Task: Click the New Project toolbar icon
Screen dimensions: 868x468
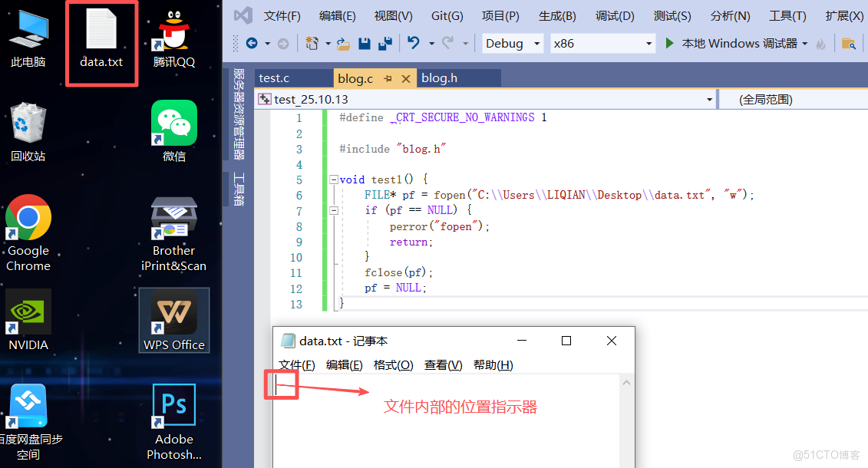Action: (311, 44)
